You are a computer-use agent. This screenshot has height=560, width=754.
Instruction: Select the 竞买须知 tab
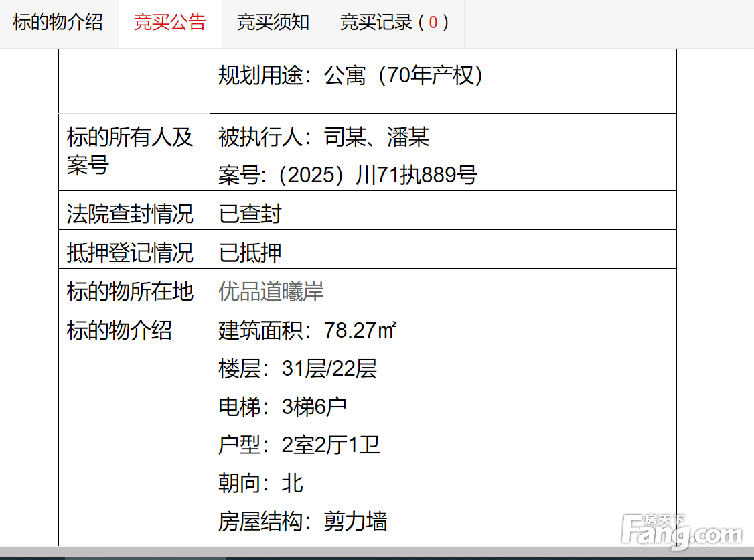[273, 23]
